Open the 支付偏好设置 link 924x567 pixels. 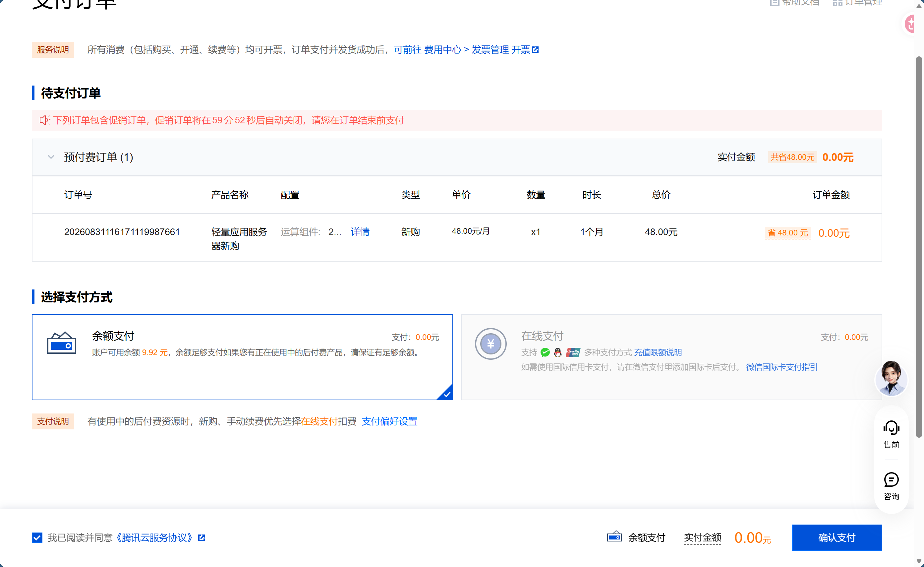click(389, 421)
